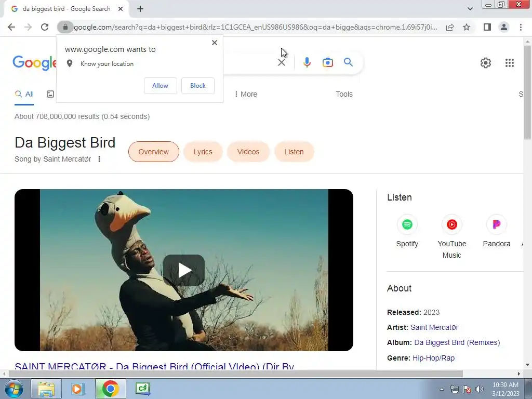Open Windows Explorer from the taskbar
The width and height of the screenshot is (532, 399).
[46, 389]
